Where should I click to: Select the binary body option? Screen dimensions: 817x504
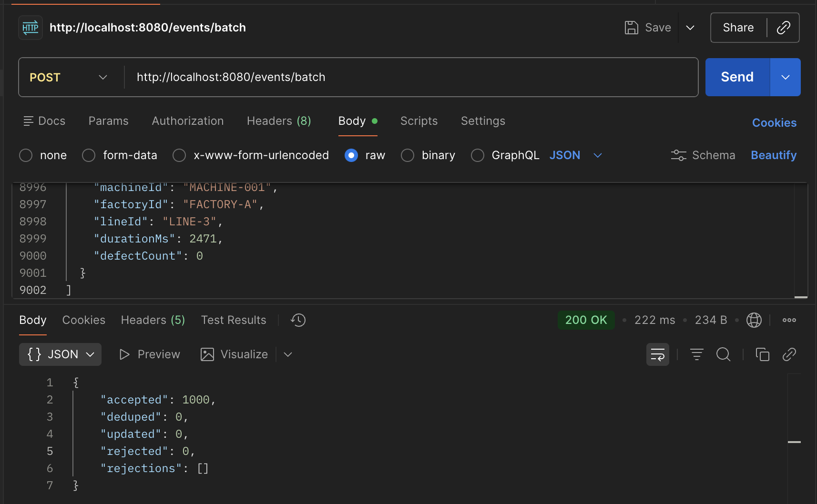408,155
